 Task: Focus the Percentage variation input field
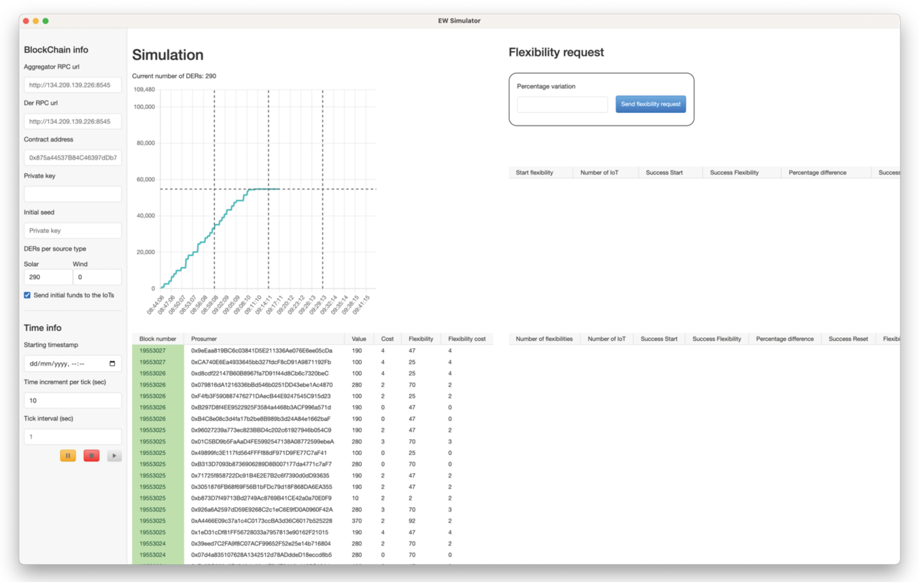coord(562,105)
